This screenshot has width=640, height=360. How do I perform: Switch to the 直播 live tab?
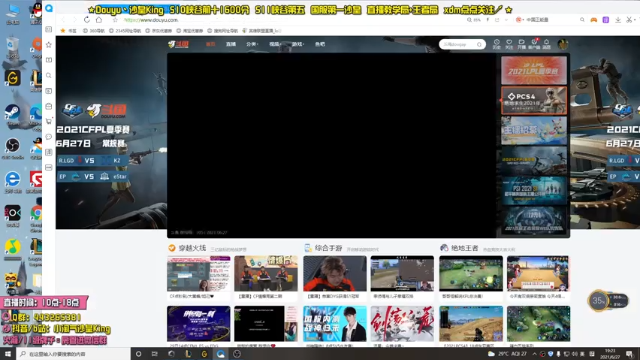[231, 44]
